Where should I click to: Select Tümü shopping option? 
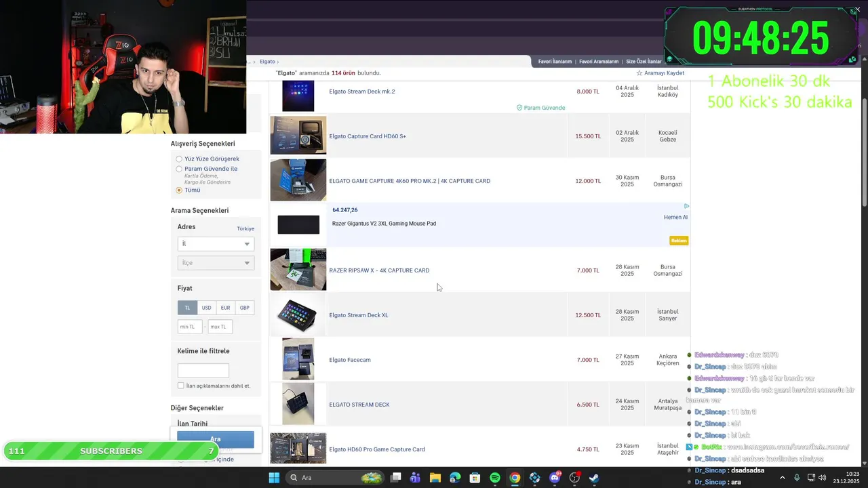[179, 190]
